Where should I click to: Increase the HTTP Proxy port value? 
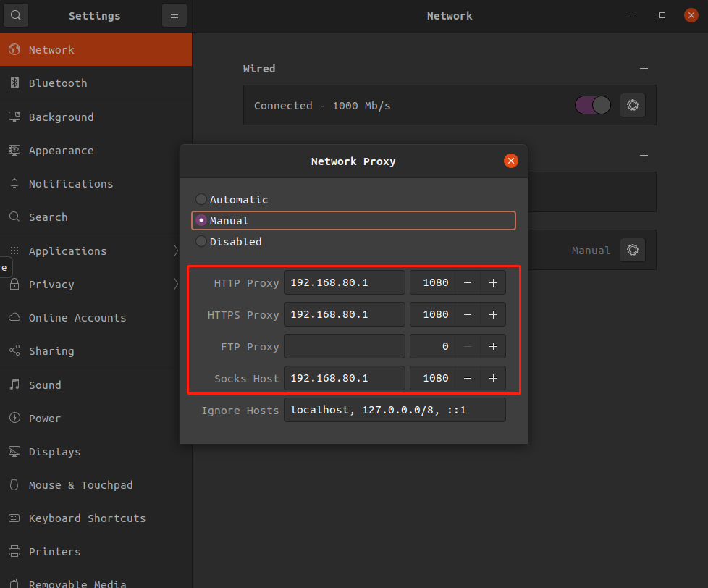coord(493,282)
